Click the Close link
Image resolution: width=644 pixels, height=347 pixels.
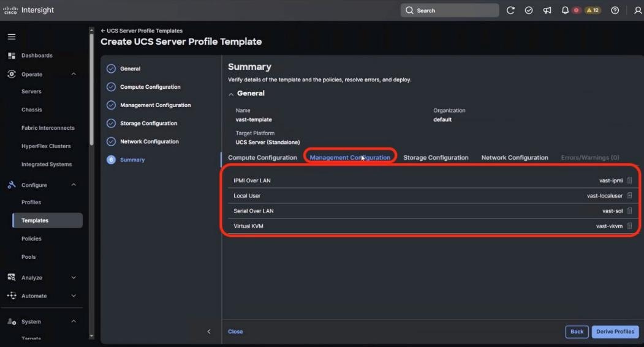tap(235, 332)
